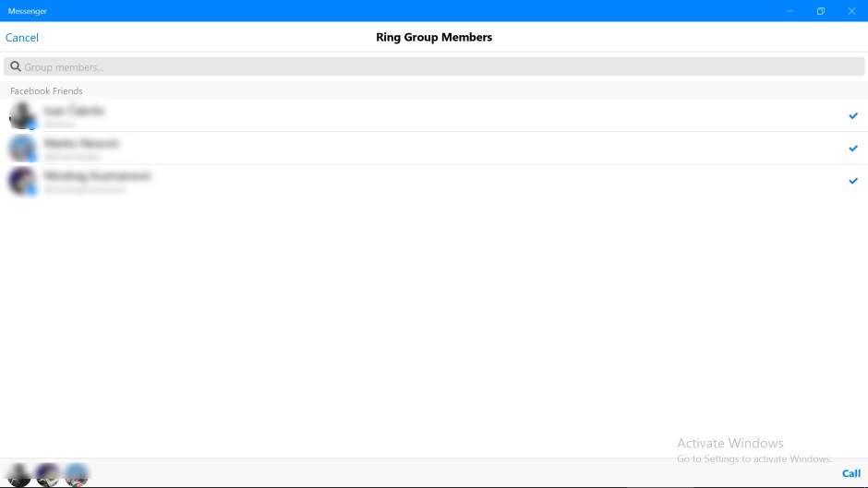Maximize the Messenger window

tap(820, 11)
